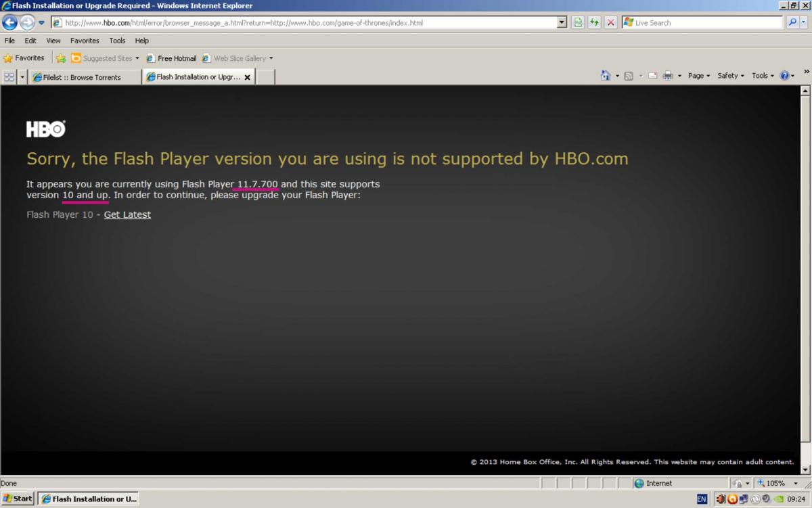Open a new blank tab button
Screen dimensions: 812x508
pos(265,77)
